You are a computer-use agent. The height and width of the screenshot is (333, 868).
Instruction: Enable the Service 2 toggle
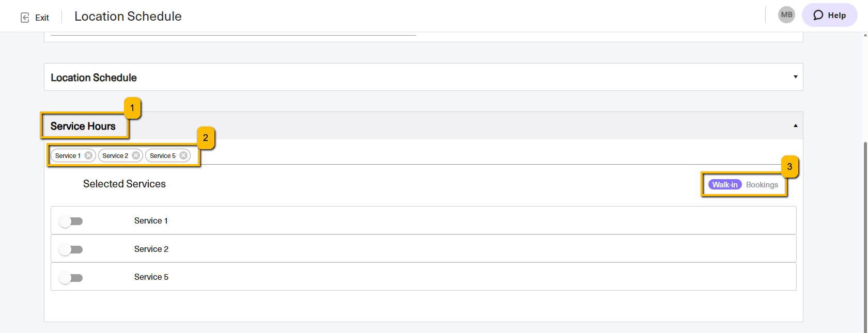click(x=71, y=250)
